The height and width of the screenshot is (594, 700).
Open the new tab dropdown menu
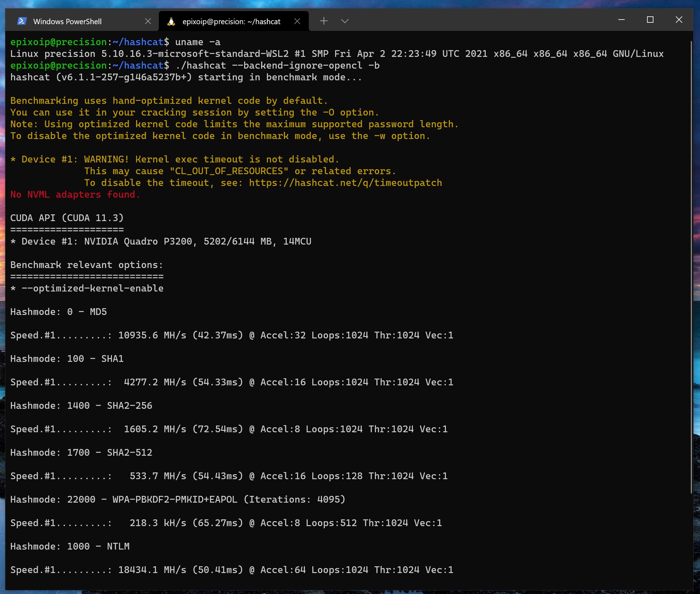[x=344, y=21]
